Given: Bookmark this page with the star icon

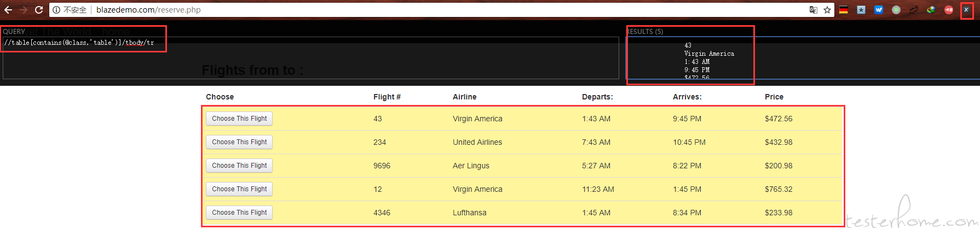Looking at the screenshot, I should point(827,10).
